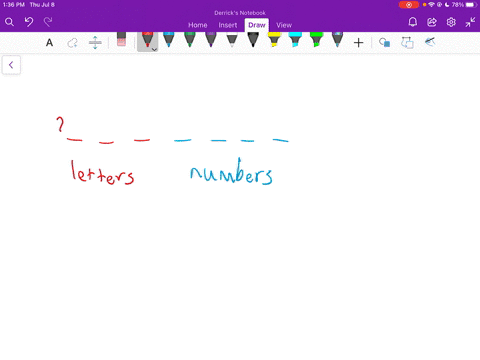
Task: Select the blue pen
Action: tap(169, 40)
